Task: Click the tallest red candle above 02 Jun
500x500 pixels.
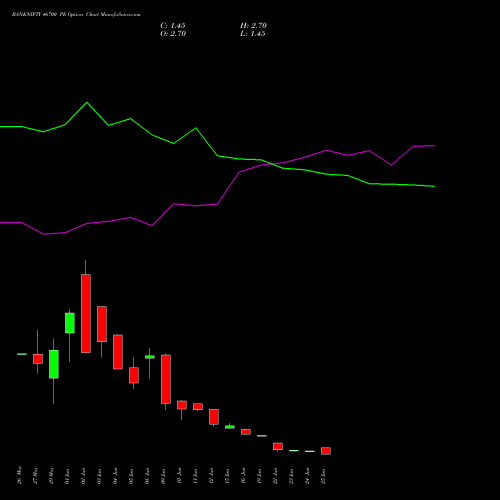Action: (x=86, y=313)
